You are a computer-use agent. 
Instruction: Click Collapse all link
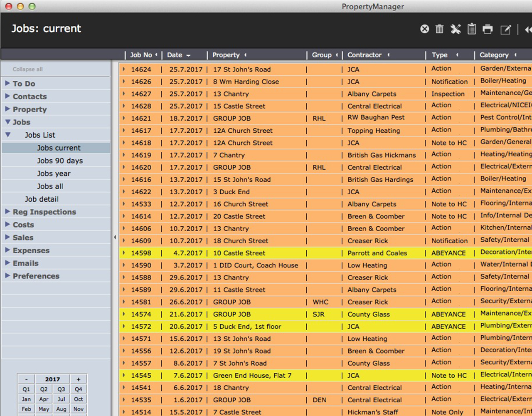[x=27, y=69]
